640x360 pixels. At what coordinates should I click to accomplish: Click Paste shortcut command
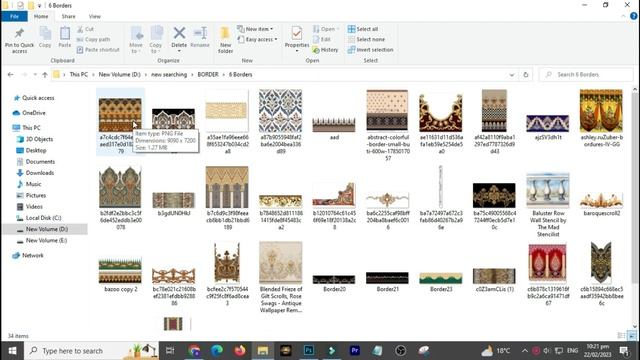[x=98, y=49]
